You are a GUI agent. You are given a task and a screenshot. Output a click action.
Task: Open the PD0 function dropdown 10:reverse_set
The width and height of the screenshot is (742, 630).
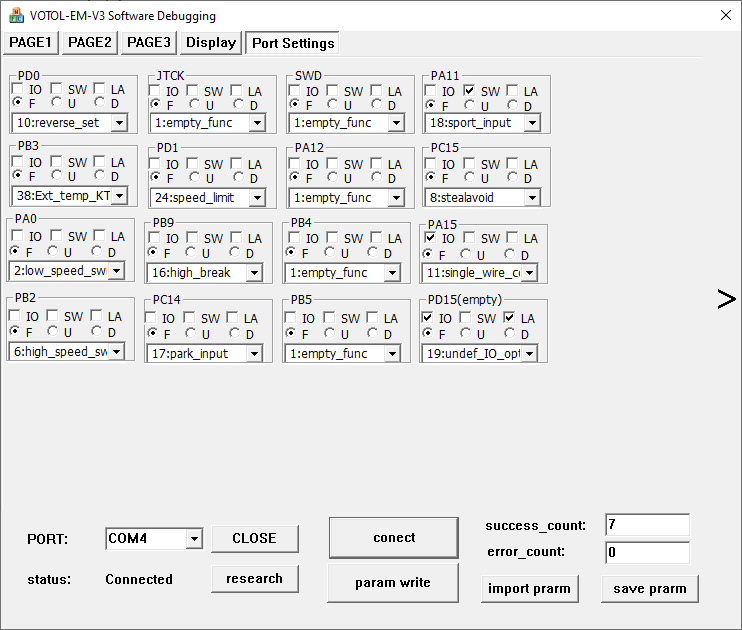click(119, 123)
